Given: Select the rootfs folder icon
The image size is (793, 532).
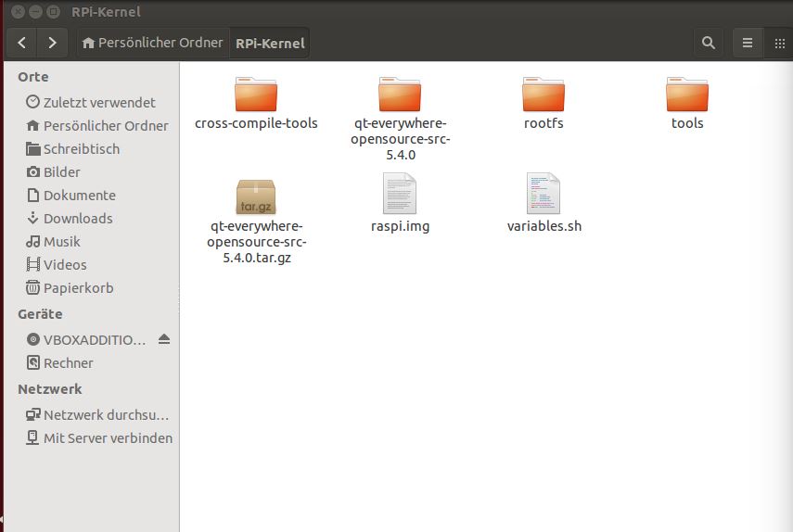Looking at the screenshot, I should pyautogui.click(x=544, y=94).
